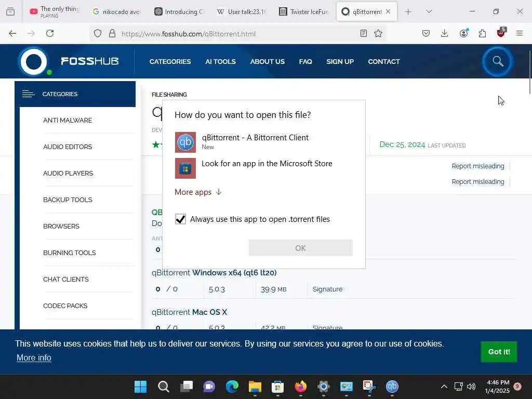Viewport: 532px width, 399px height.
Task: Click the Windows Start button
Action: [140, 387]
